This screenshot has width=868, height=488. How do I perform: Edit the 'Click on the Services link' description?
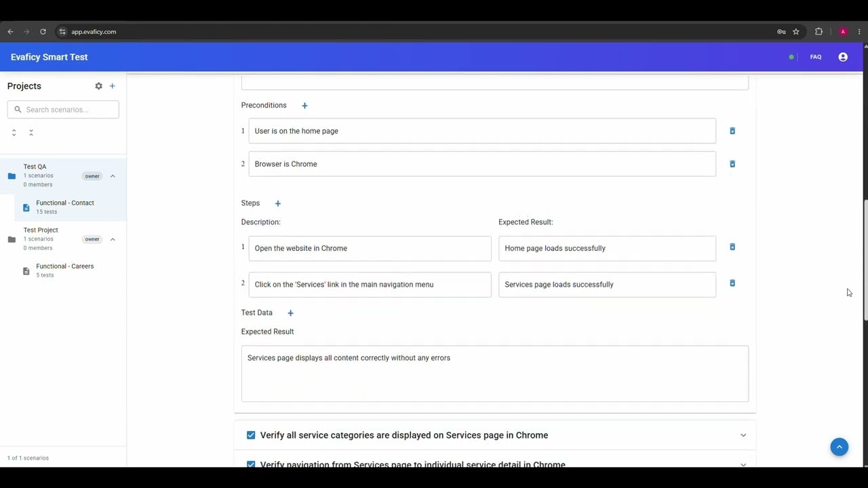pos(370,285)
